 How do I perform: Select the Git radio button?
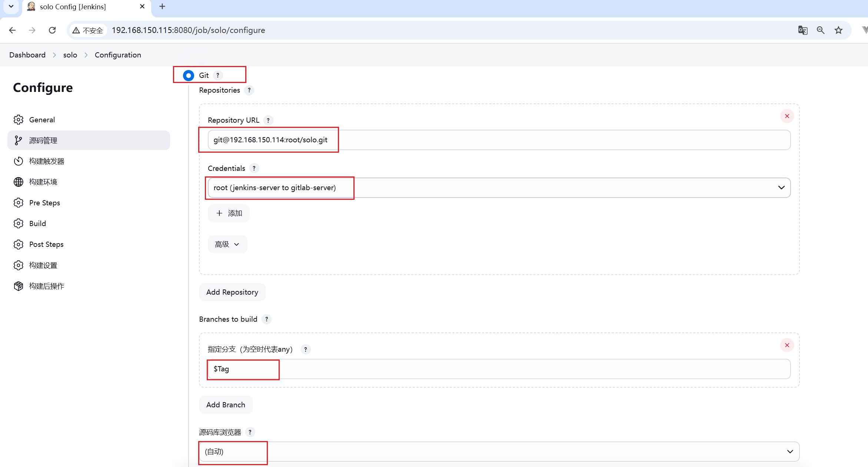[189, 76]
